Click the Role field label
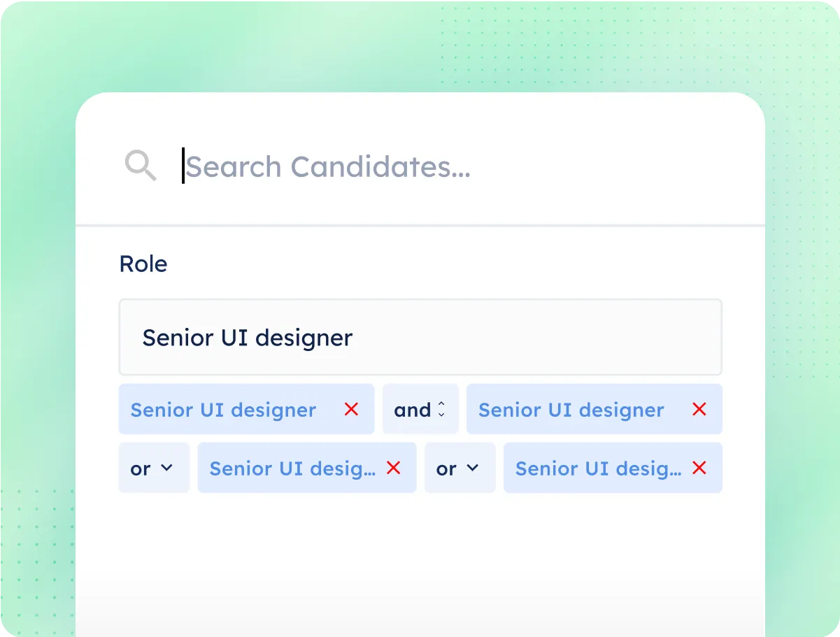This screenshot has height=637, width=840. coord(143,264)
